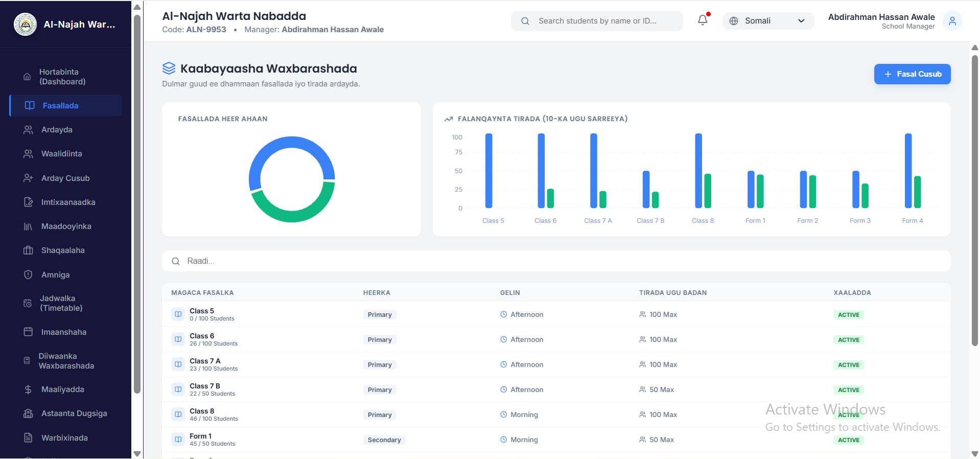Click the book icon beside Class 6
The height and width of the screenshot is (459, 980).
point(178,339)
